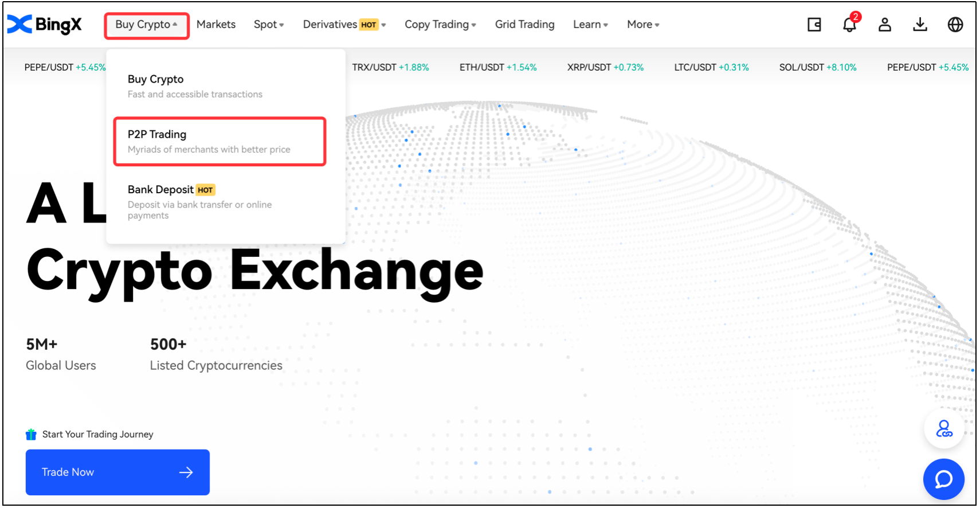
Task: Go to the Markets page
Action: [x=216, y=25]
